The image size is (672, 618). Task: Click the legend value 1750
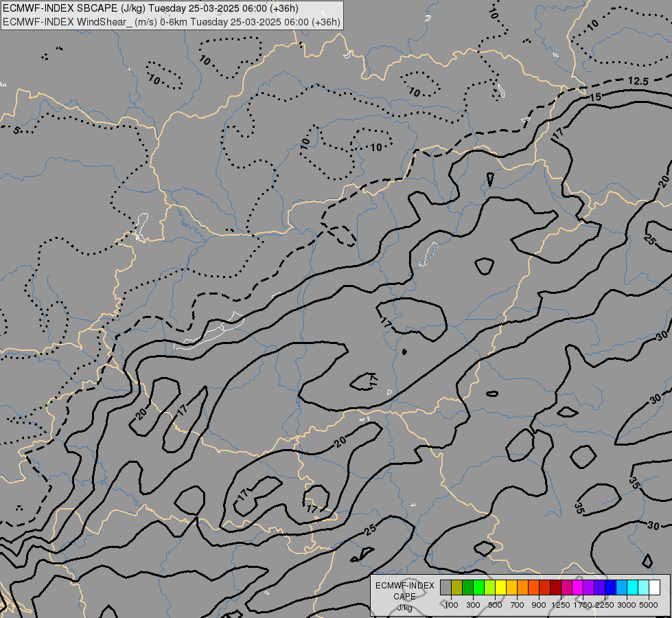583,605
